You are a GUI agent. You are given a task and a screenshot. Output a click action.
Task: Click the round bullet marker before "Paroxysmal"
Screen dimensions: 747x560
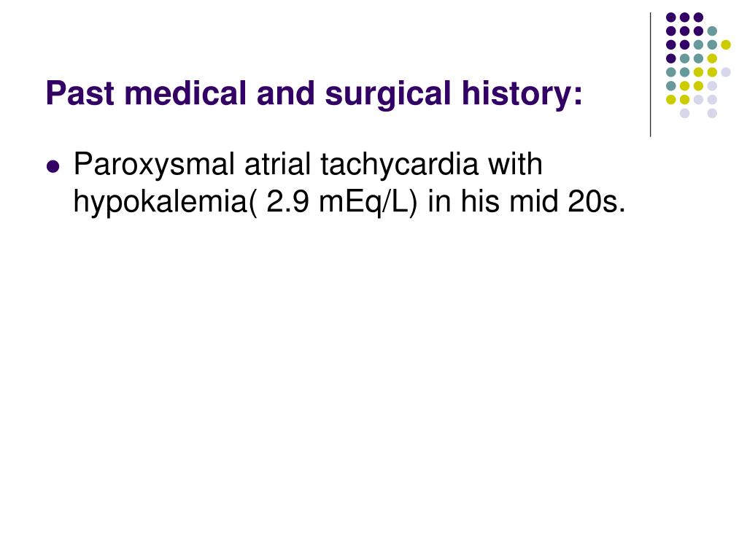point(53,167)
